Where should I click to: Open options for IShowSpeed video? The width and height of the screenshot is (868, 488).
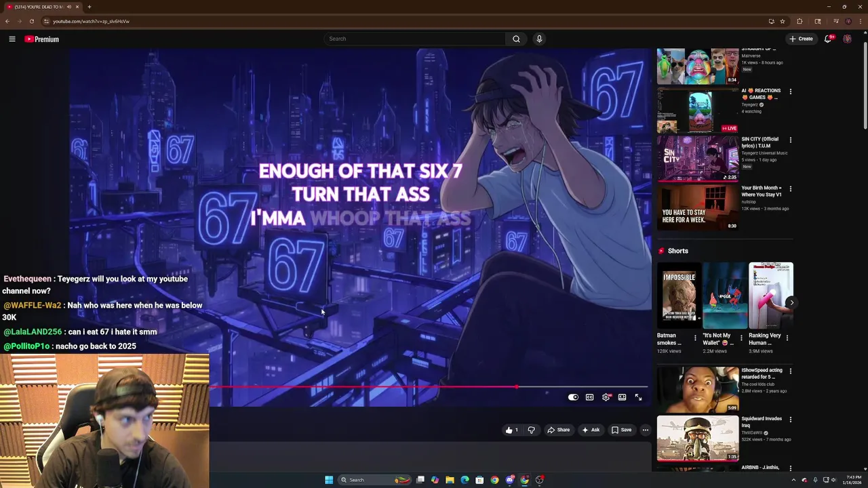(x=790, y=371)
